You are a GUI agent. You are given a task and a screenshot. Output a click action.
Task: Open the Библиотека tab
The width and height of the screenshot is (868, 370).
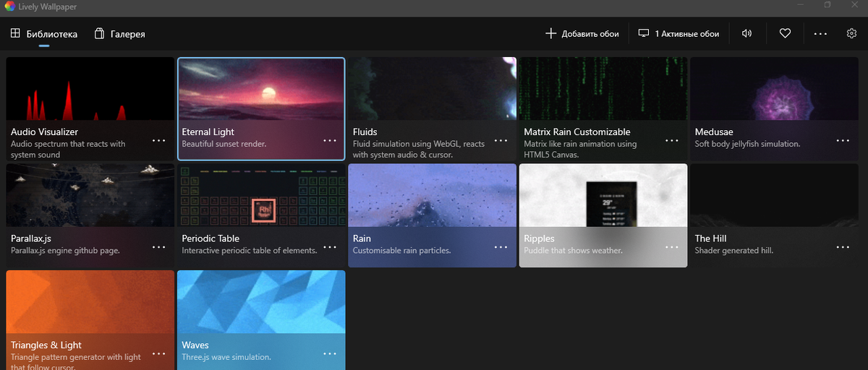click(x=44, y=34)
